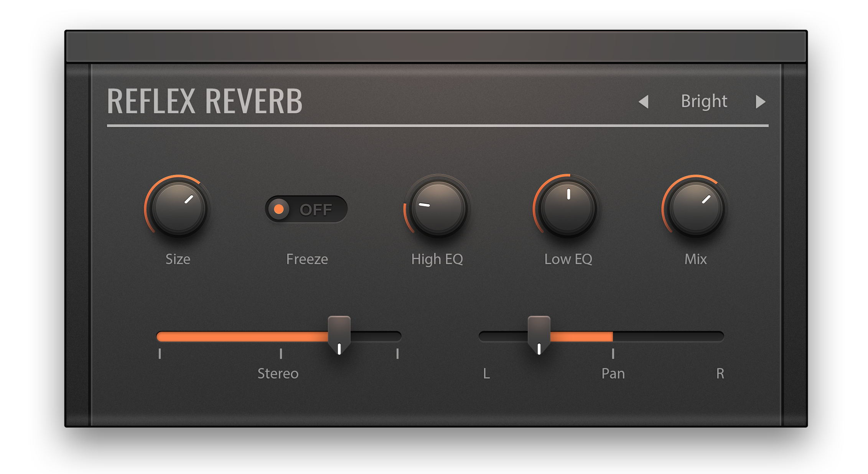The image size is (868, 474).
Task: Click the Stereo slider rightmost tick mark
Action: point(397,353)
